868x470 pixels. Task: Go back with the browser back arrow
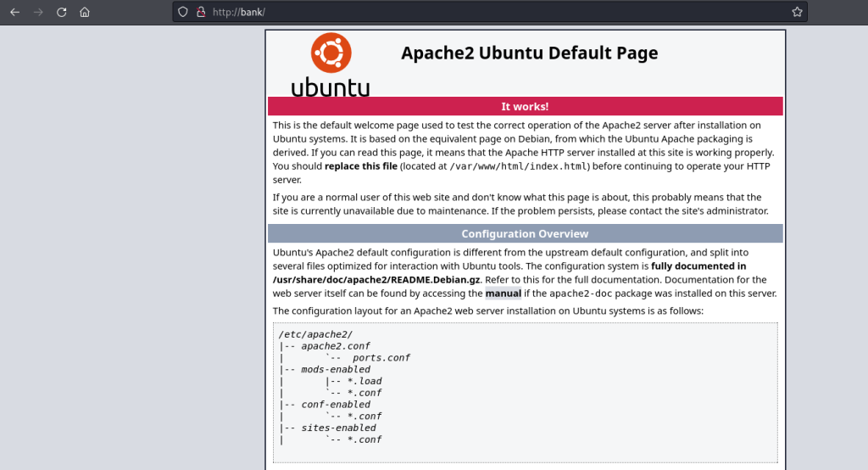tap(15, 12)
